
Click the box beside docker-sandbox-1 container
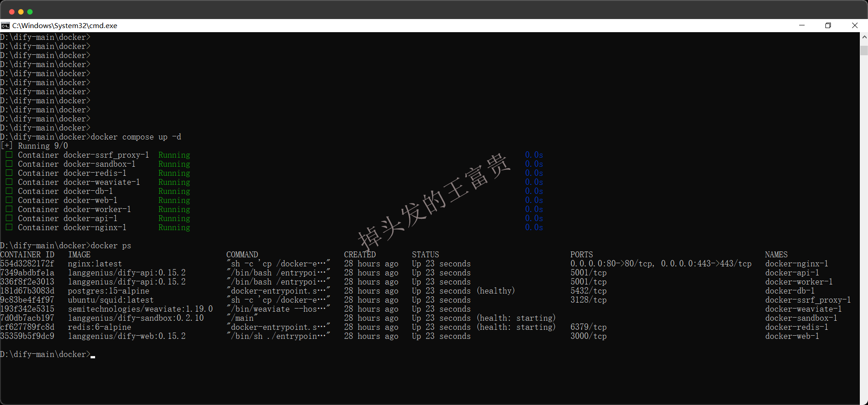pyautogui.click(x=9, y=164)
